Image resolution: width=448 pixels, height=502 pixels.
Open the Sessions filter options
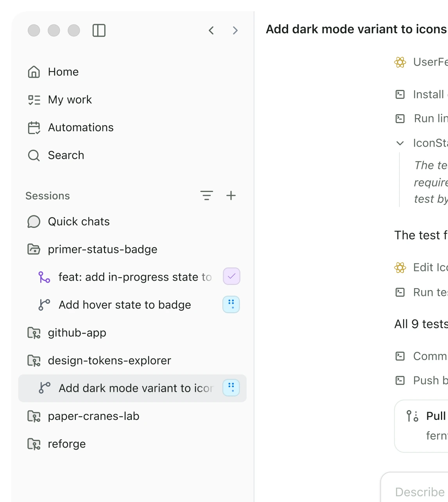coord(206,195)
